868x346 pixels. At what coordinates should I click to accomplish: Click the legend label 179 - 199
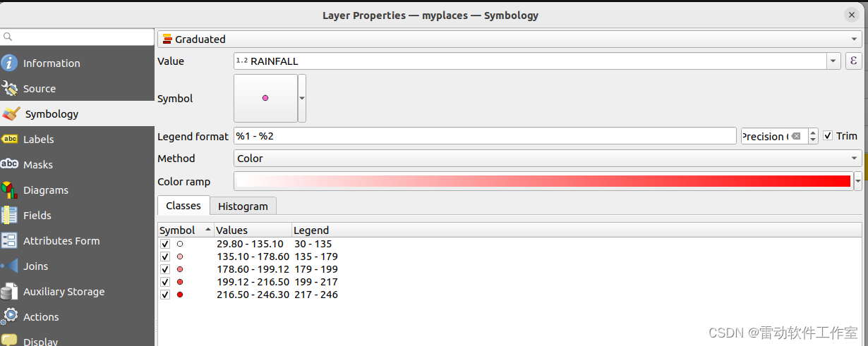pyautogui.click(x=316, y=269)
